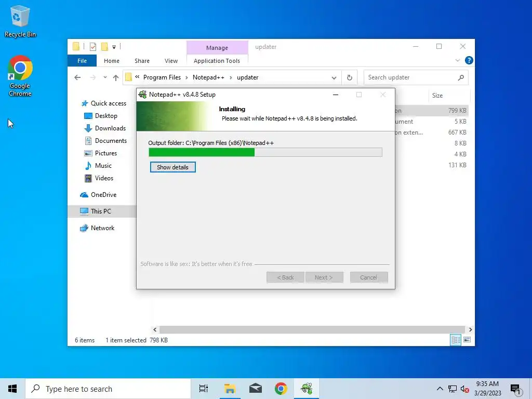Select the file row sized 799 KB

click(432, 111)
